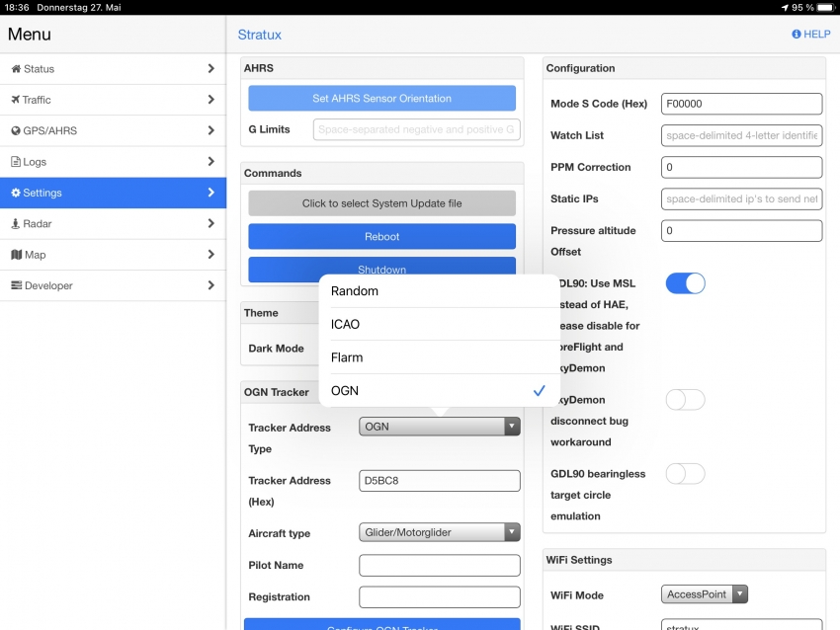Click to select System Update file
The image size is (840, 630).
coord(382,203)
